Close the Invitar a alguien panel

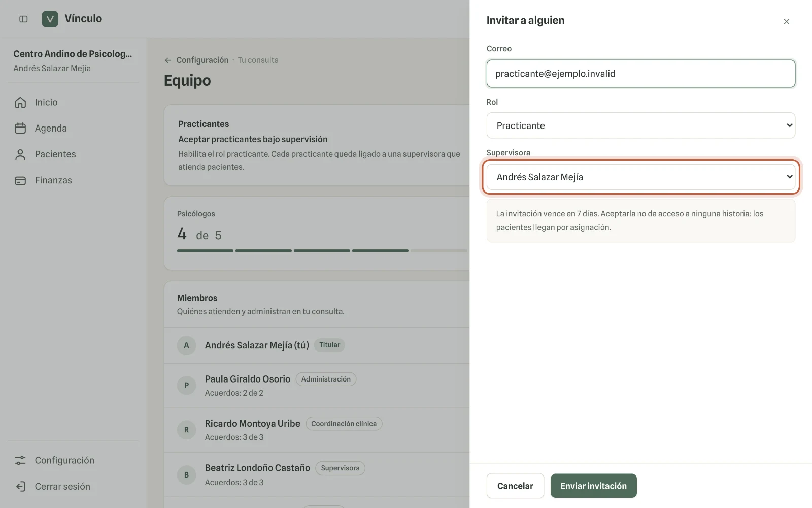click(787, 21)
